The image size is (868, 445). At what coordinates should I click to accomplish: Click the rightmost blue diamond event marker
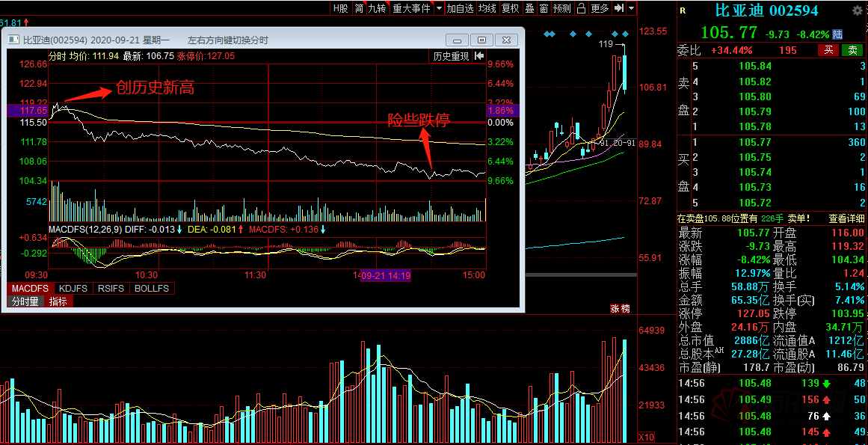[625, 34]
